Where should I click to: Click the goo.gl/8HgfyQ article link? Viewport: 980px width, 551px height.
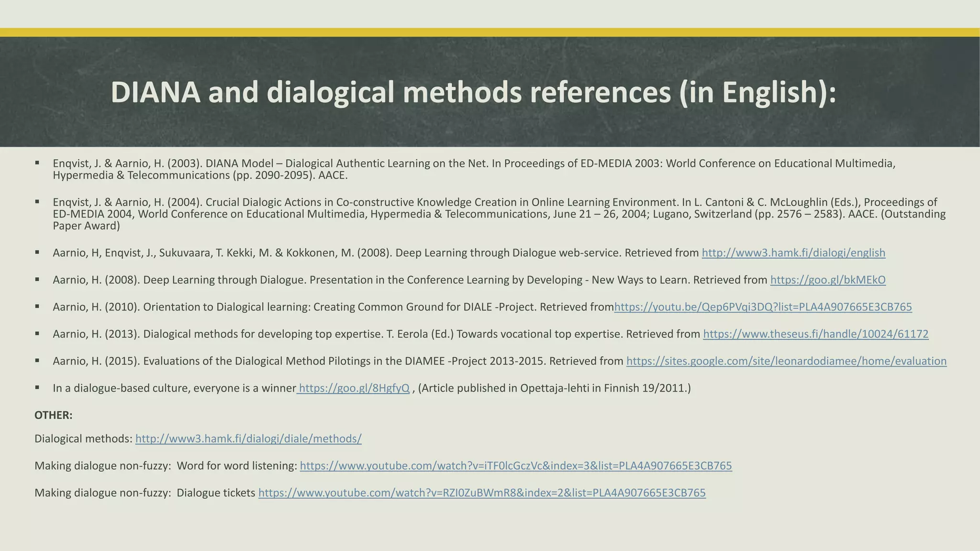pos(354,388)
